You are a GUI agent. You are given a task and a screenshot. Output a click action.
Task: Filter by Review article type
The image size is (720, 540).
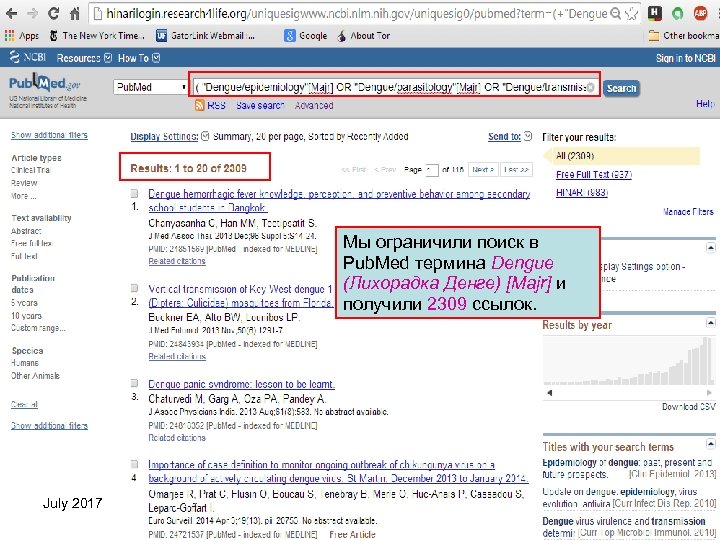pyautogui.click(x=24, y=183)
